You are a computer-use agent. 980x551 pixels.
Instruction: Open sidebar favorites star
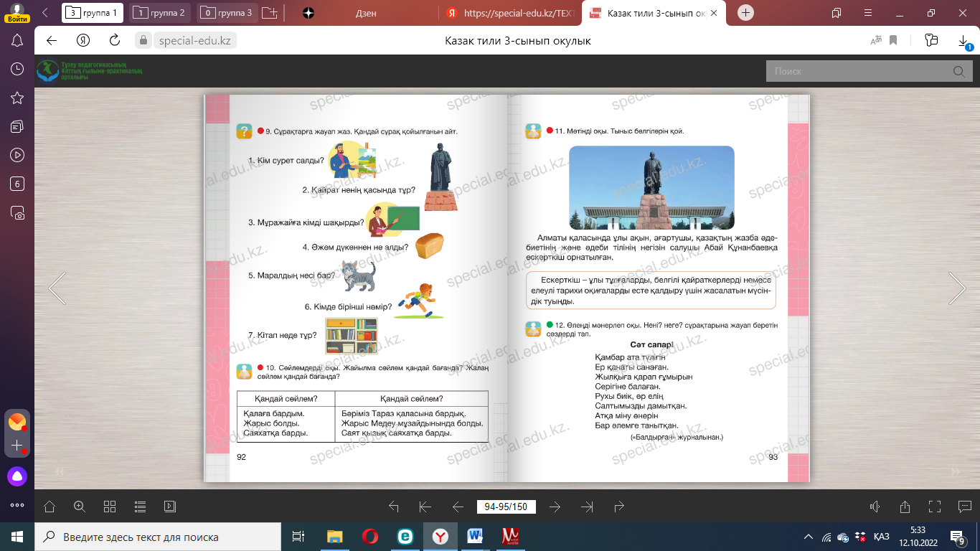[18, 98]
